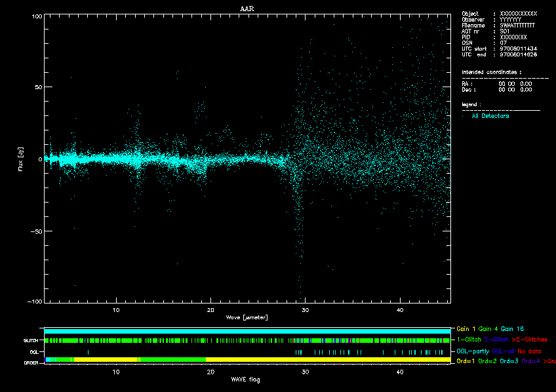Click the ORDER flag row label
Viewport: 556px width, 392px height.
click(x=31, y=362)
